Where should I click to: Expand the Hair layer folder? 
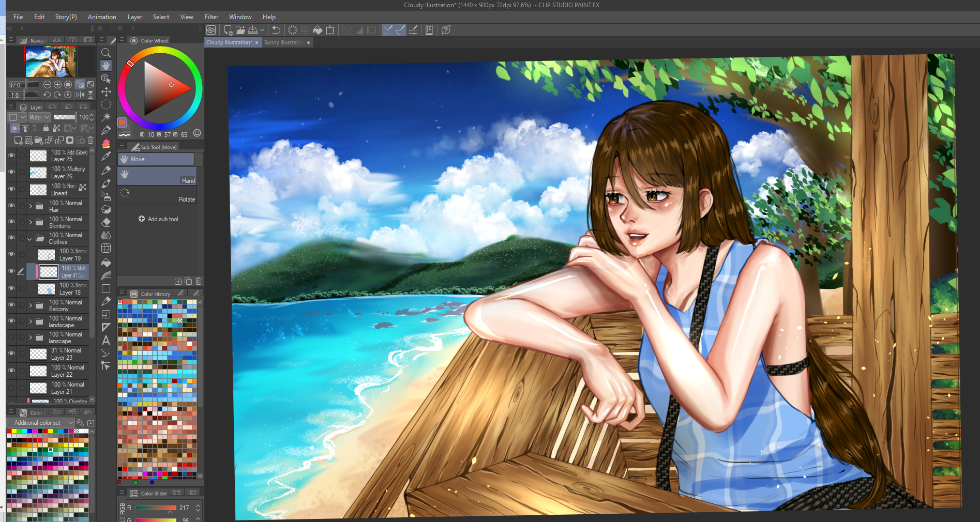[x=31, y=206]
